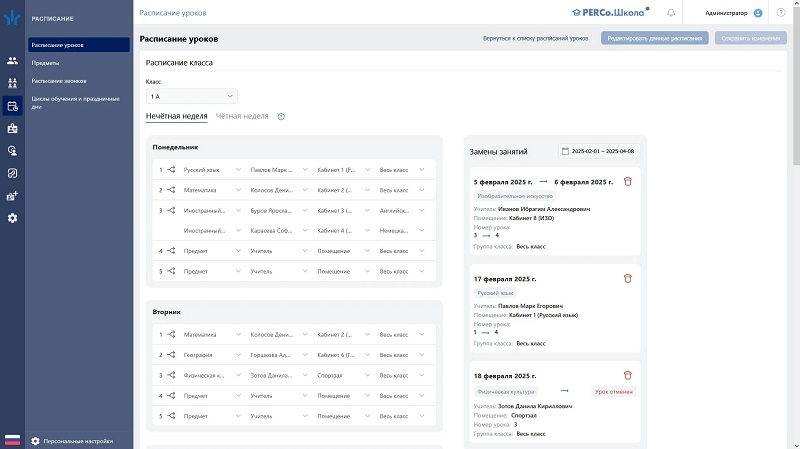Viewport: 800px width, 449px height.
Task: Delete the 17 февраля 2025 substitution
Action: click(627, 277)
